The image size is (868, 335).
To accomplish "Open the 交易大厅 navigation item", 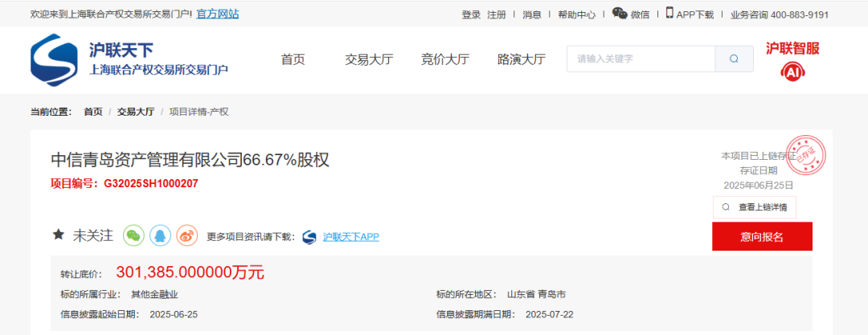I will (369, 59).
